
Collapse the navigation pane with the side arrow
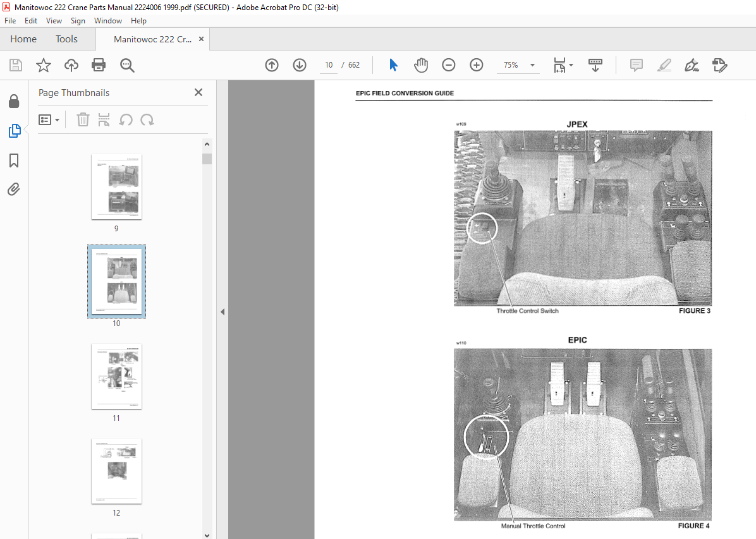coord(223,312)
